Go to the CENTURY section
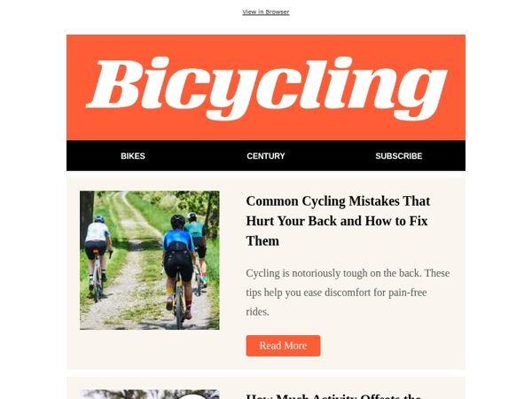 coord(266,156)
